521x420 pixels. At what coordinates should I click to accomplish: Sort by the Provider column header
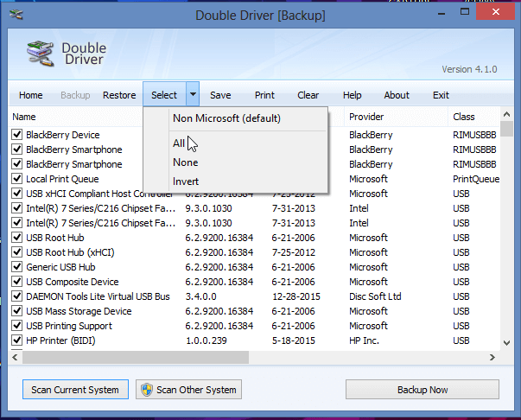point(366,117)
